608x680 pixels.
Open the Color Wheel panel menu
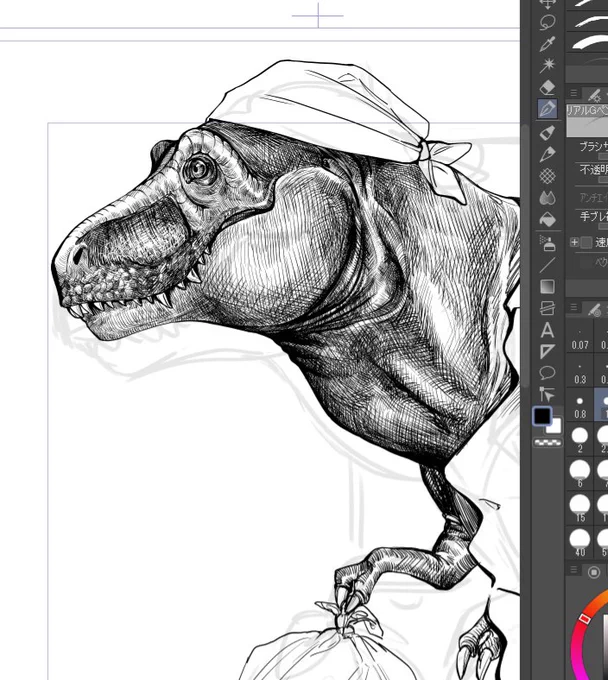click(574, 570)
